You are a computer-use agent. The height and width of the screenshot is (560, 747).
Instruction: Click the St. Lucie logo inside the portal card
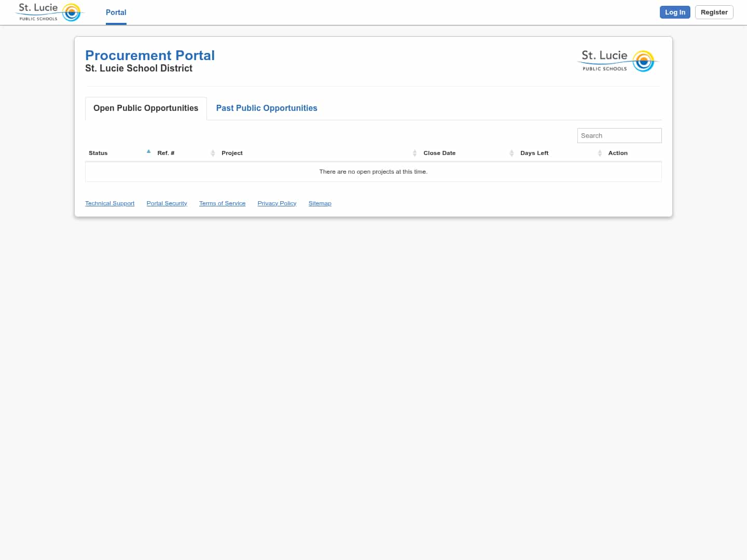tap(617, 61)
